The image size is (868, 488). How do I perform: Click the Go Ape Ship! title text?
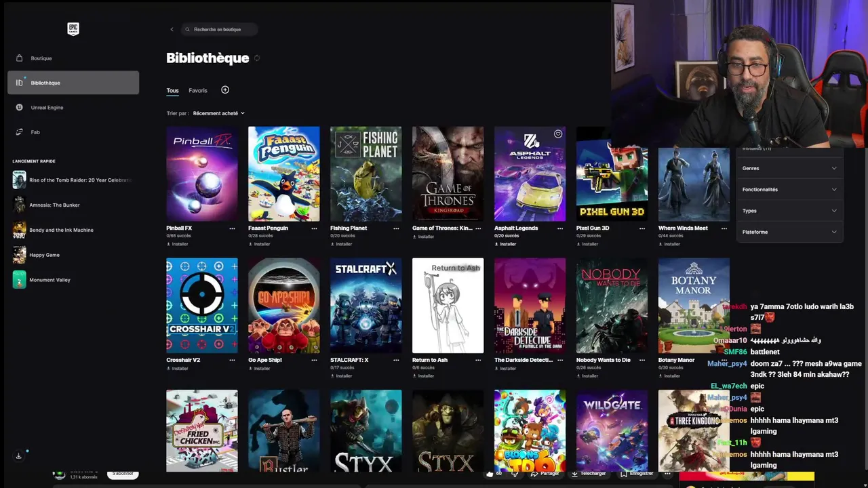[265, 361]
